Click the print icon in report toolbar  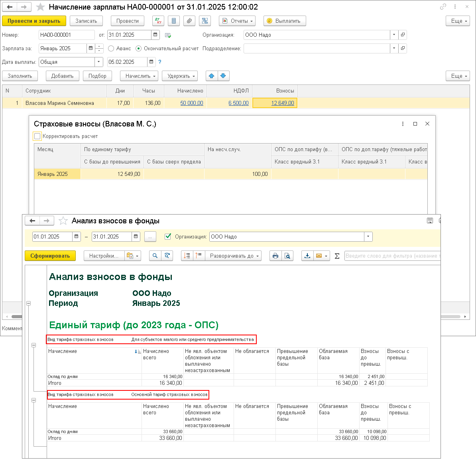point(275,256)
